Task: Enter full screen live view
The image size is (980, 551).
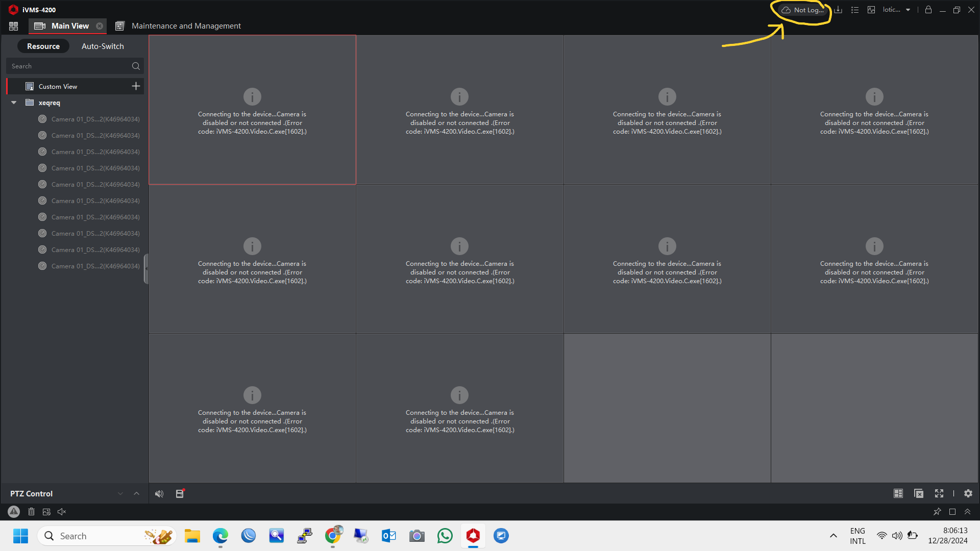Action: click(939, 493)
